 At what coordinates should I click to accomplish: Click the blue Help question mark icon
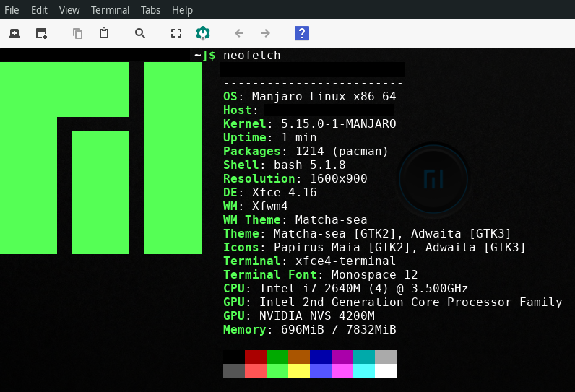(x=302, y=33)
